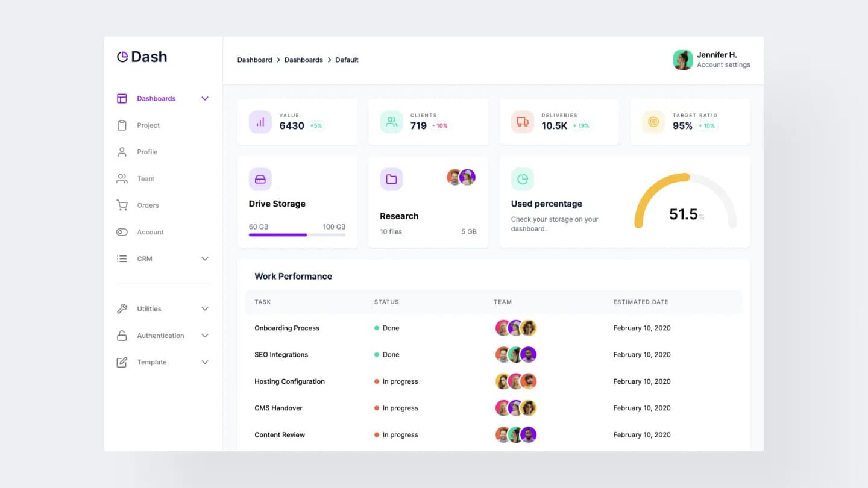
Task: Click the Dashboards breadcrumb link
Action: coord(304,60)
